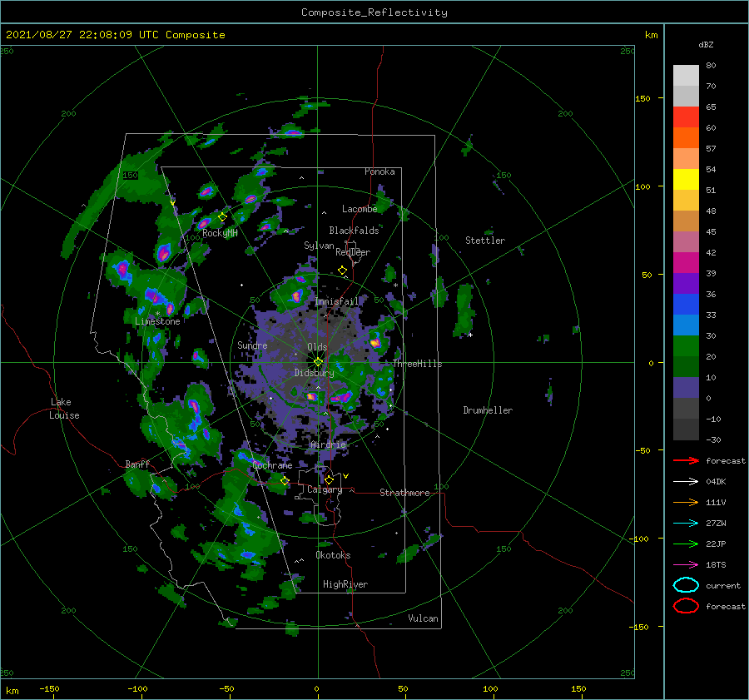Click the Stettler label
This screenshot has height=700, width=749.
point(485,241)
